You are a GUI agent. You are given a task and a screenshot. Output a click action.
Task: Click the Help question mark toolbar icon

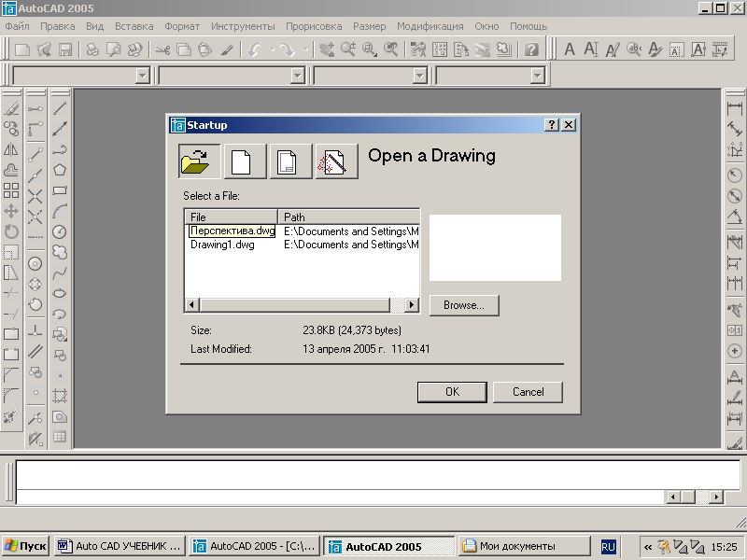(531, 49)
